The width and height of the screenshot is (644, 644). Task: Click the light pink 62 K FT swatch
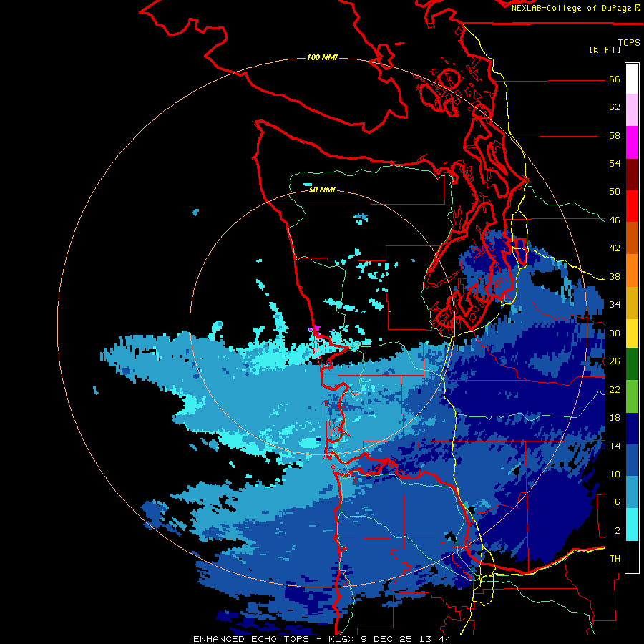pos(632,109)
